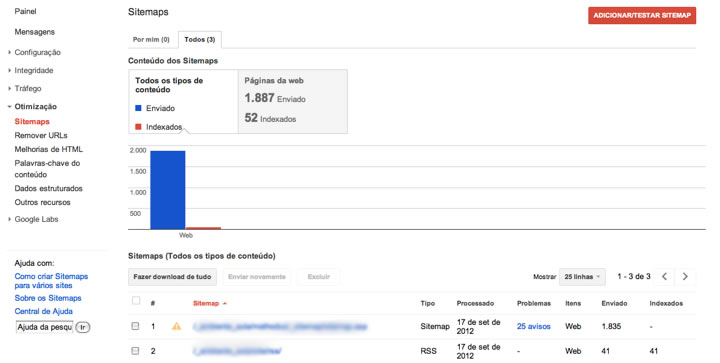Click the blue Enviado bar in chart

tap(168, 190)
